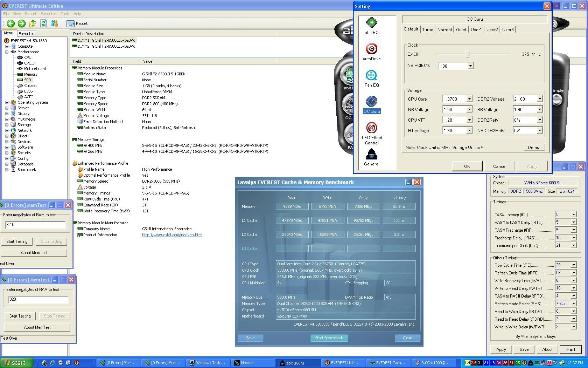Click the abit uGuru taskbar button
Image resolution: width=588 pixels, height=368 pixels.
(x=299, y=363)
